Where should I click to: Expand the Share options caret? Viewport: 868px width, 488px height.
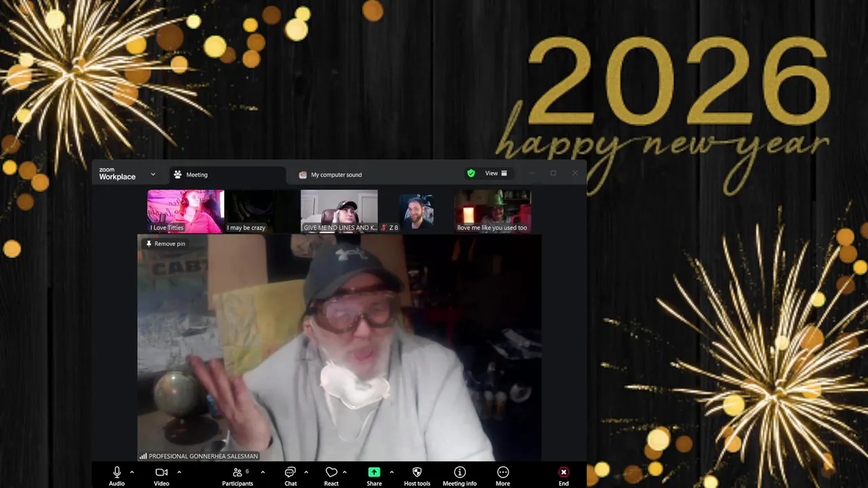click(x=391, y=472)
